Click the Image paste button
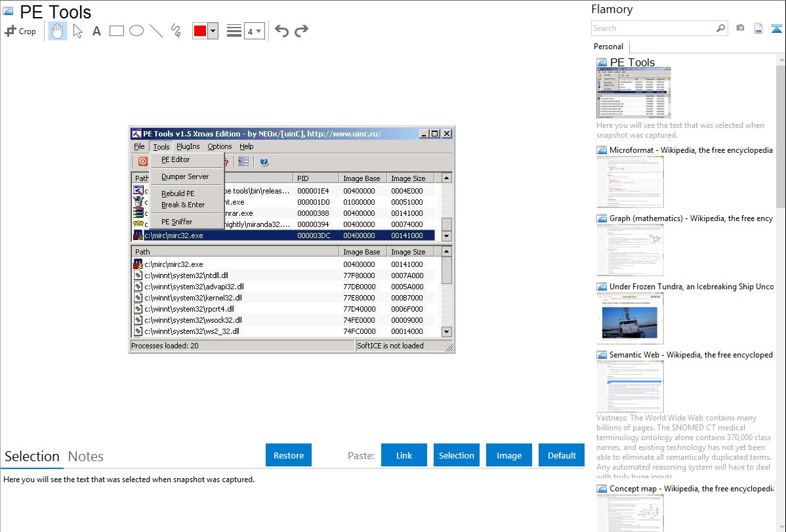Image resolution: width=786 pixels, height=532 pixels. tap(508, 455)
